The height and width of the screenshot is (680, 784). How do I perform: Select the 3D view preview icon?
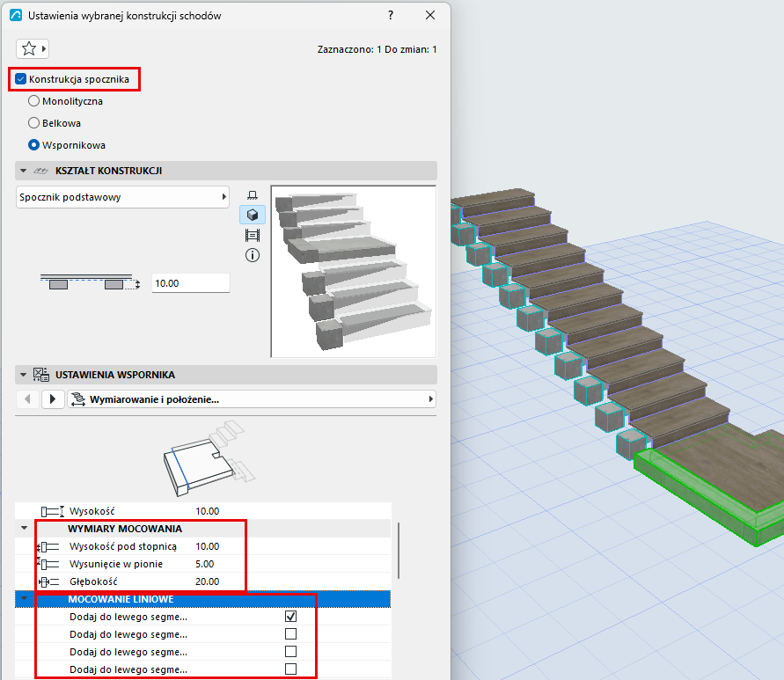(253, 215)
